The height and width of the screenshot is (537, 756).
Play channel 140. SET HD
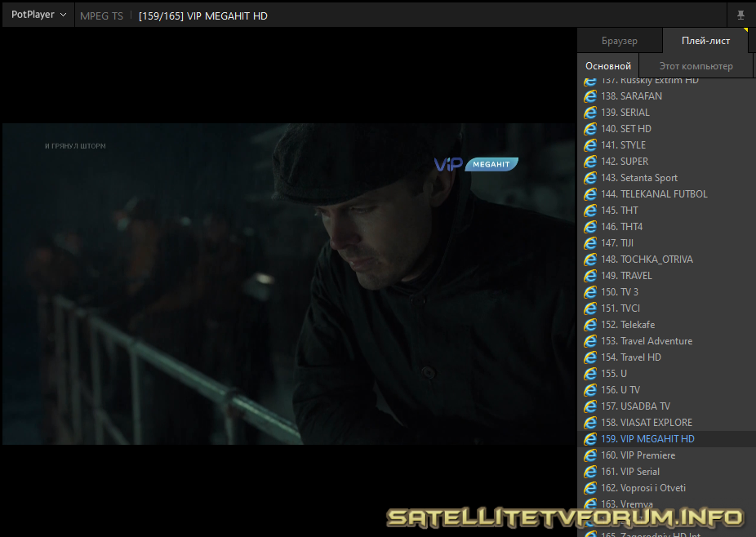(666, 129)
